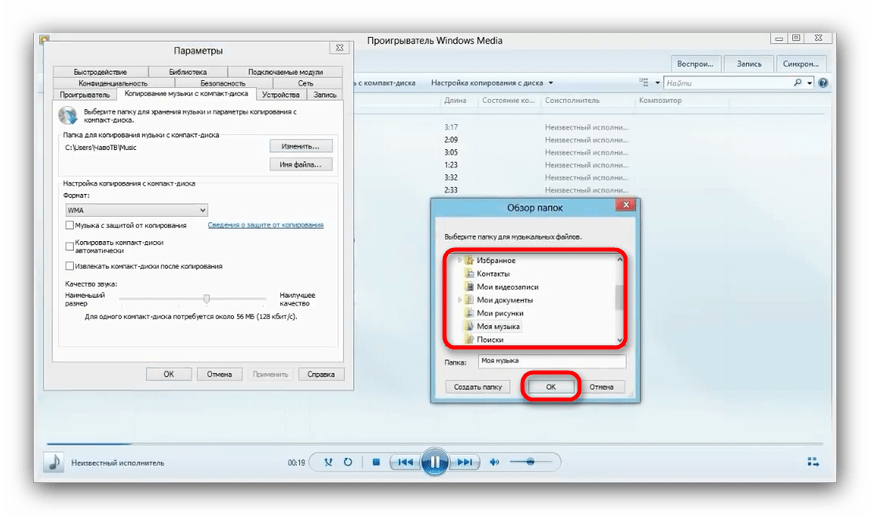This screenshot has width=870, height=516.
Task: Click the folder list scroll-down arrow
Action: [x=620, y=340]
